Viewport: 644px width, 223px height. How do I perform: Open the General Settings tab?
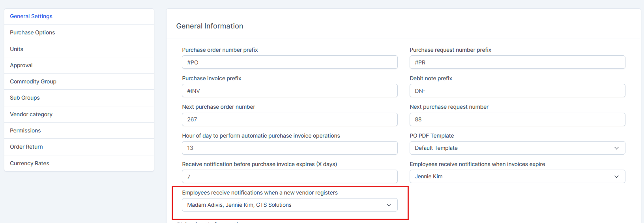[31, 16]
